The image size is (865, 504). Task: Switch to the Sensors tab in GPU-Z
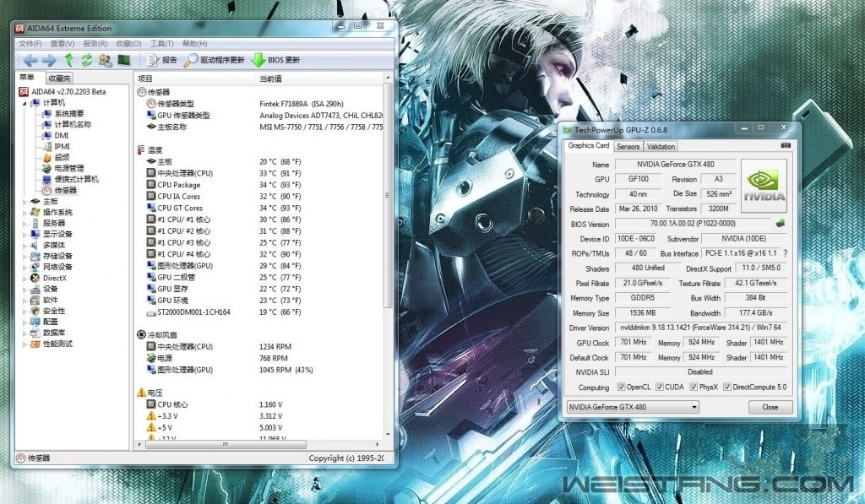pos(628,146)
